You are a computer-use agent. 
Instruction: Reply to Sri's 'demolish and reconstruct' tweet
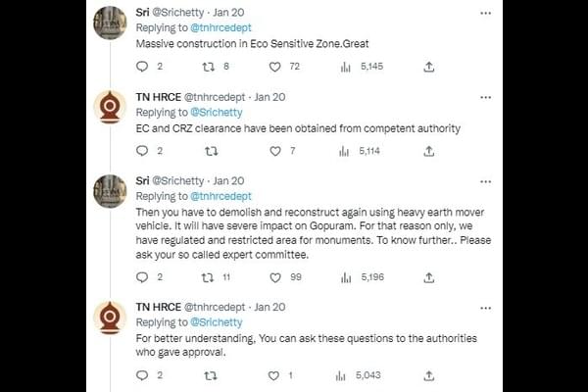141,277
